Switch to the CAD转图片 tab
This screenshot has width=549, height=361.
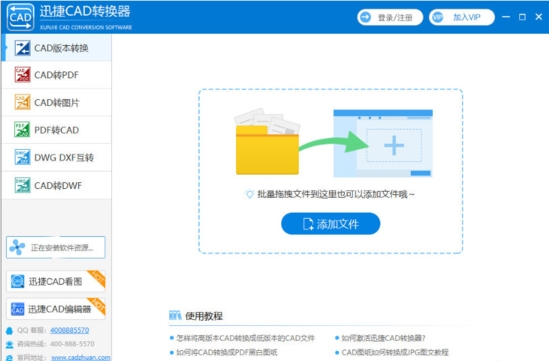coord(57,102)
